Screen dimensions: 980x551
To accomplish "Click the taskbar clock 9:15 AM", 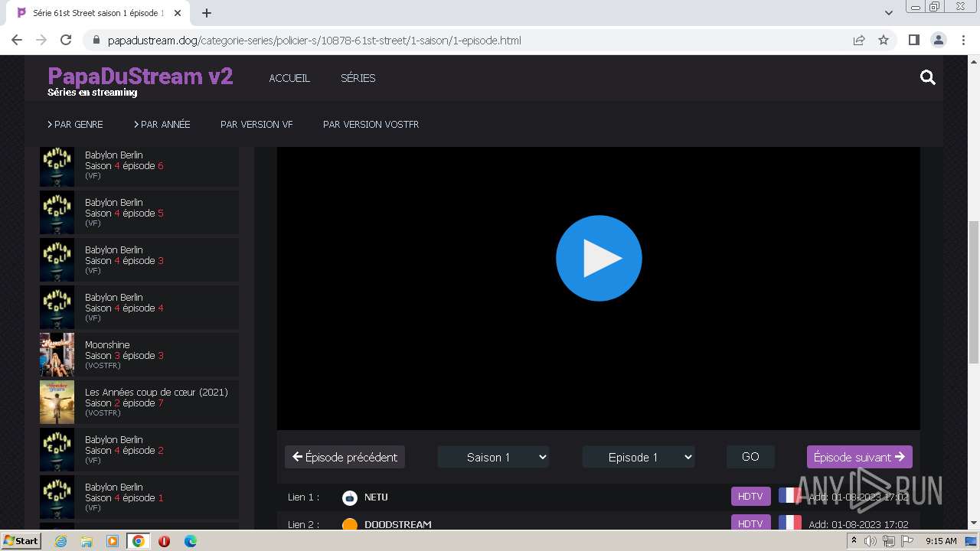I will (941, 541).
